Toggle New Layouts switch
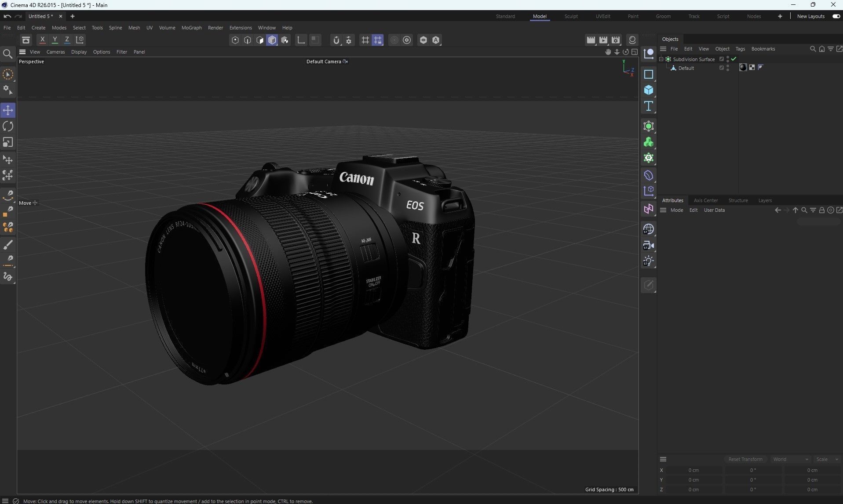 836,16
